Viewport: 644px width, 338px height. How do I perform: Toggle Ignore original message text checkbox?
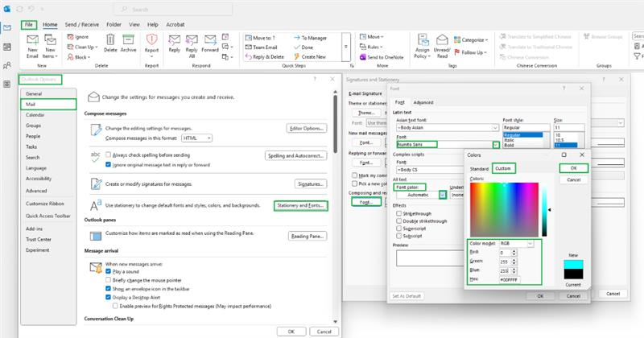108,164
